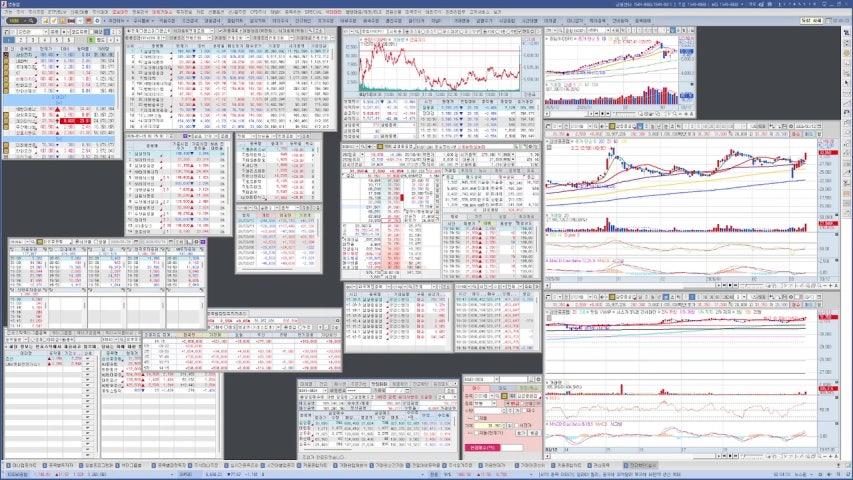Open the SPECIAL menu in the menu bar
This screenshot has width=853, height=480.
point(313,11)
